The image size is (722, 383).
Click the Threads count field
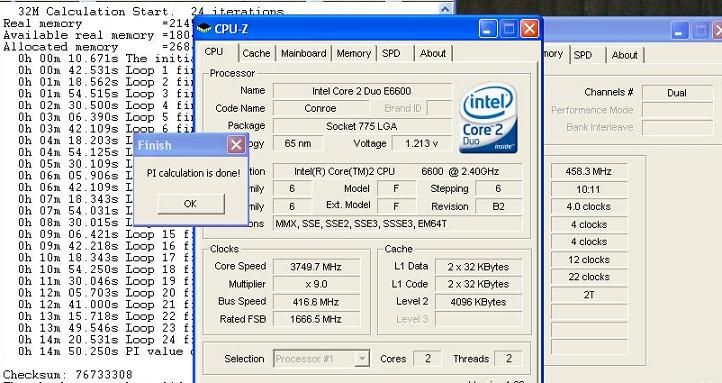pyautogui.click(x=508, y=358)
